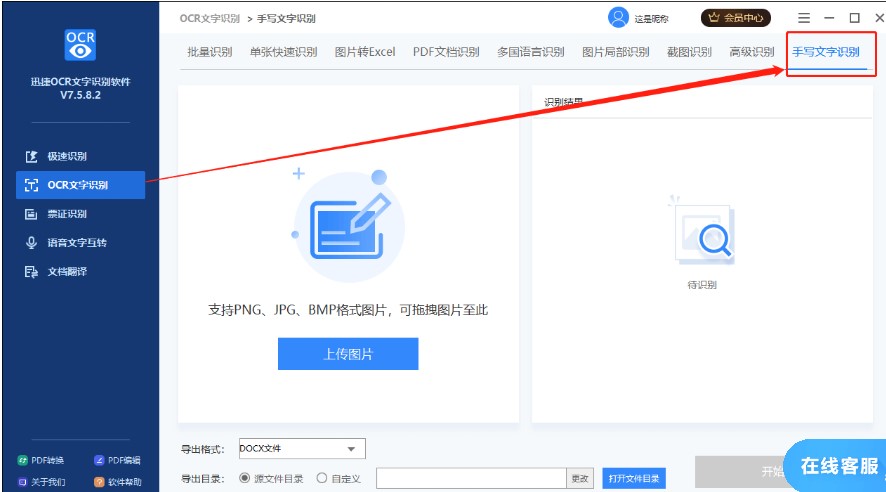Click the PDF编辑 shortcut
The image size is (886, 492).
[x=117, y=460]
